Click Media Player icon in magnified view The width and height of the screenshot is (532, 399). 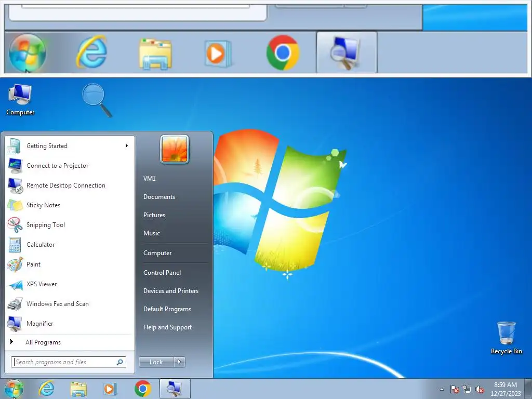pos(218,54)
